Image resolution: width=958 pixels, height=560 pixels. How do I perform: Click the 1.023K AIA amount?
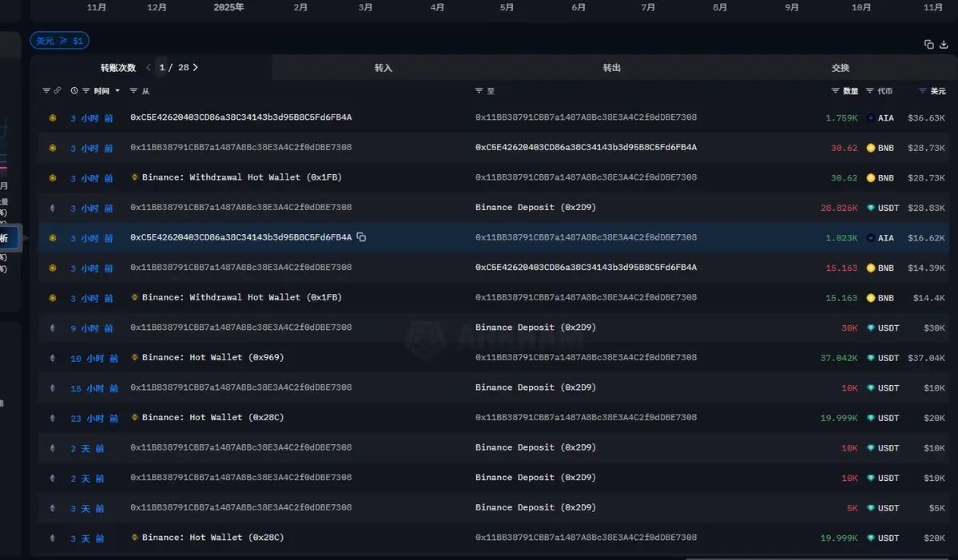click(841, 238)
